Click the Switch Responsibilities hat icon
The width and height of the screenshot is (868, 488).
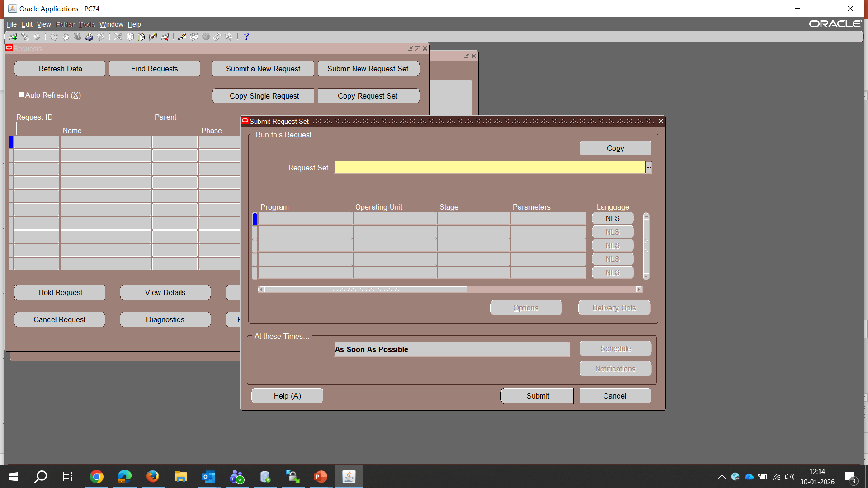77,37
